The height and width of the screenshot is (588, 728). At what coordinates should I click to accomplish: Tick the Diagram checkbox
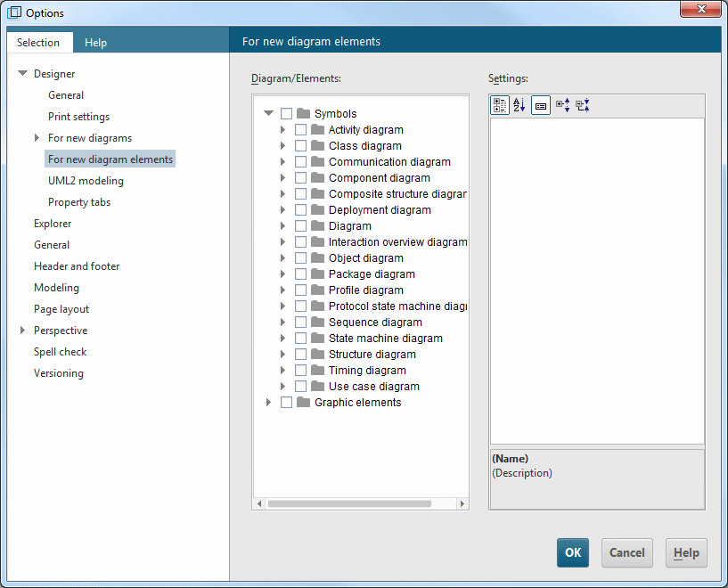[x=301, y=226]
